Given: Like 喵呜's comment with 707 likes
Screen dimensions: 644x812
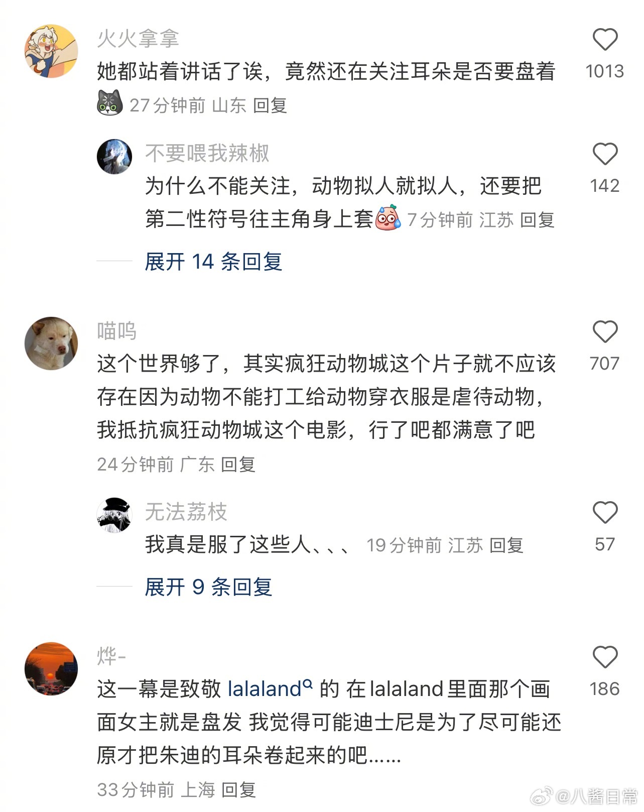Looking at the screenshot, I should pyautogui.click(x=605, y=332).
